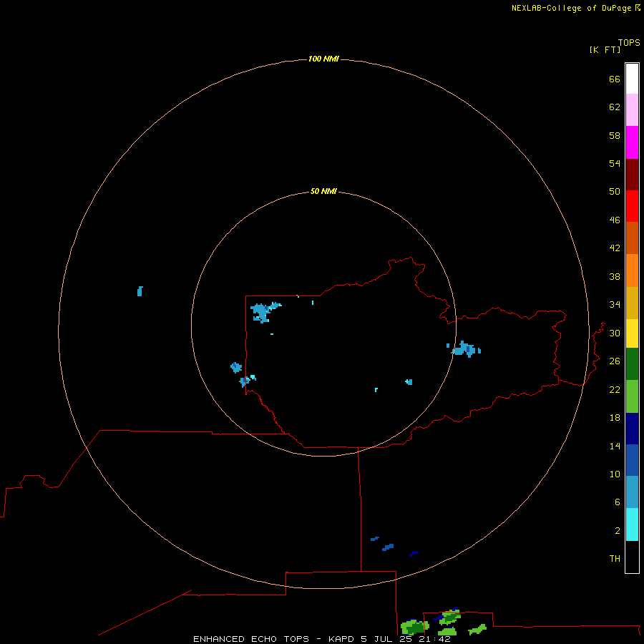Click the NEXLAB-College of DuPage text

572,8
